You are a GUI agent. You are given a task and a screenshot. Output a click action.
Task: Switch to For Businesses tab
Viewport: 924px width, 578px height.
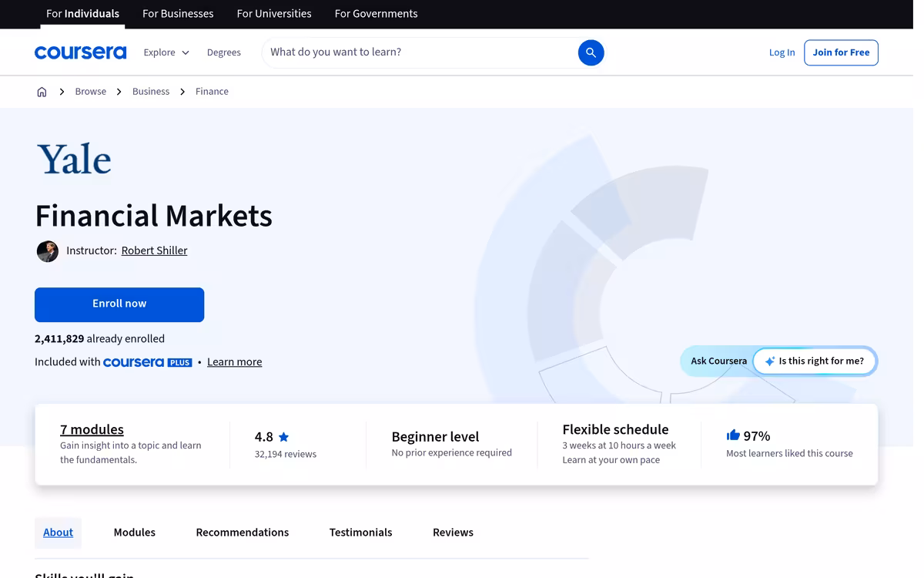point(178,14)
